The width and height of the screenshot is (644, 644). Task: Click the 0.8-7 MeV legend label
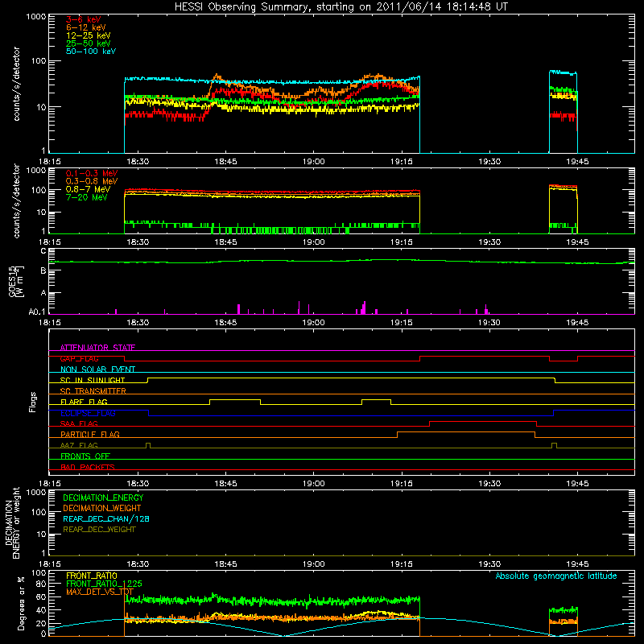(88, 189)
